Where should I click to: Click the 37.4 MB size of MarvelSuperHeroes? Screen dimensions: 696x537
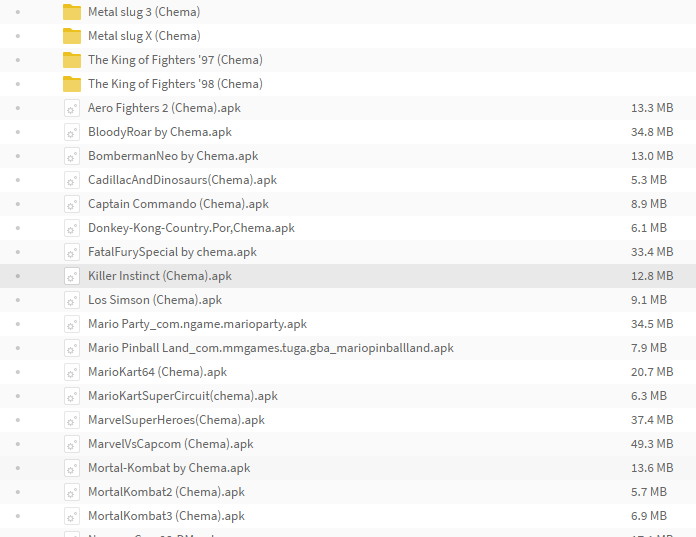(652, 419)
